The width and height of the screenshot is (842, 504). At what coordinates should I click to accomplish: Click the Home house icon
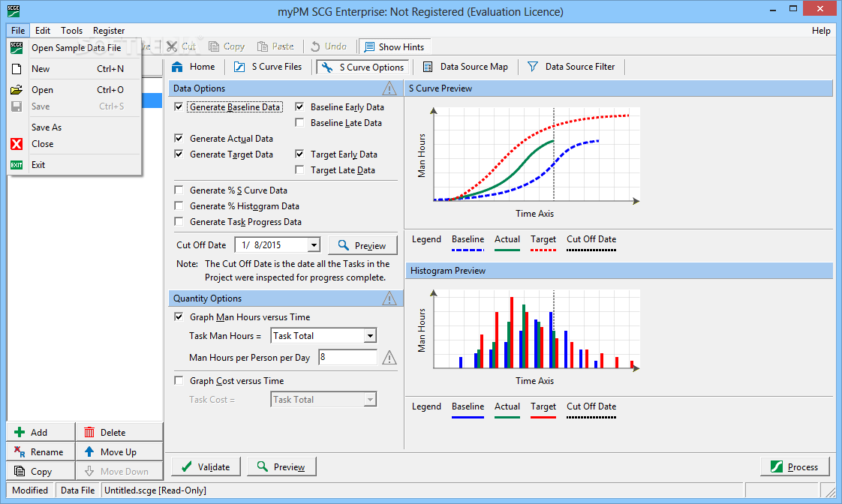pos(177,67)
